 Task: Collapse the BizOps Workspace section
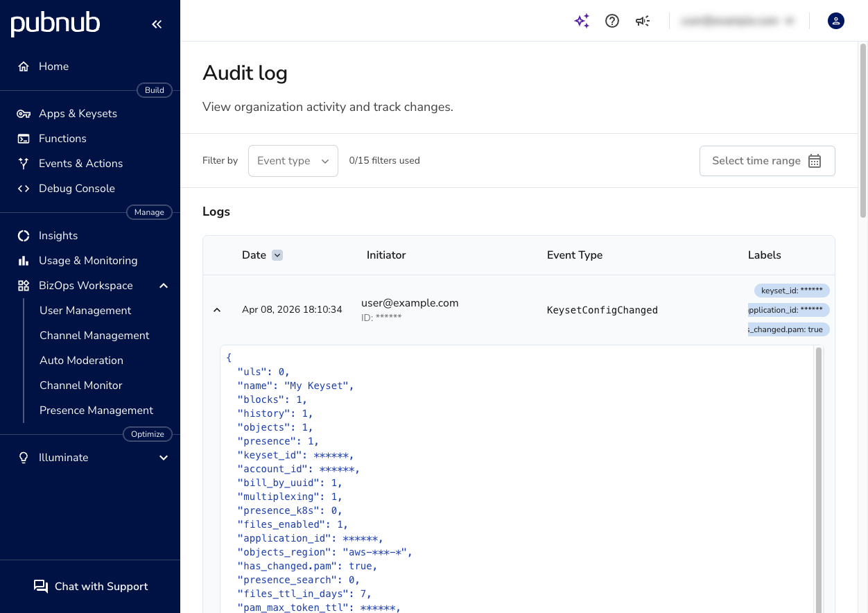tap(164, 285)
